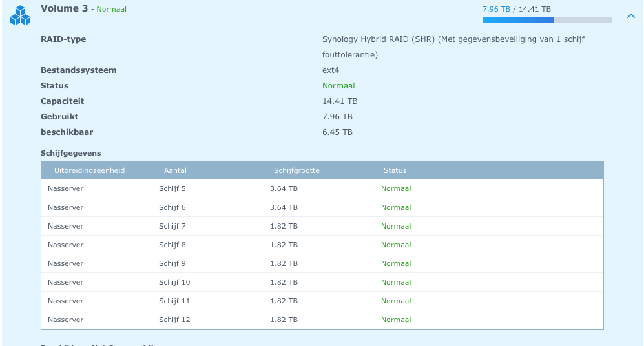The image size is (644, 346).
Task: Sort by Schijfgrootte column header
Action: point(296,170)
